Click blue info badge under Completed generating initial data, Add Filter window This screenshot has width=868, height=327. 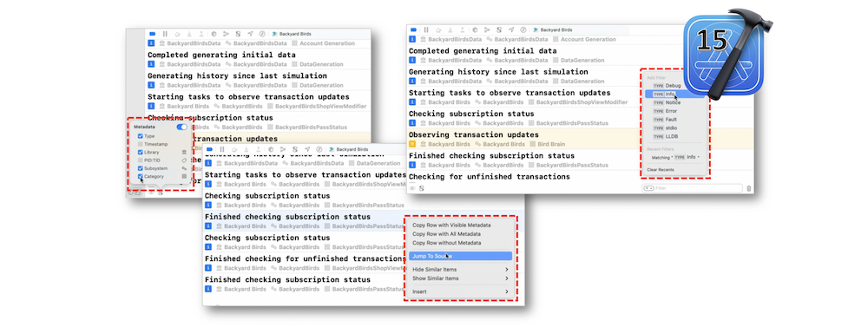(x=412, y=60)
